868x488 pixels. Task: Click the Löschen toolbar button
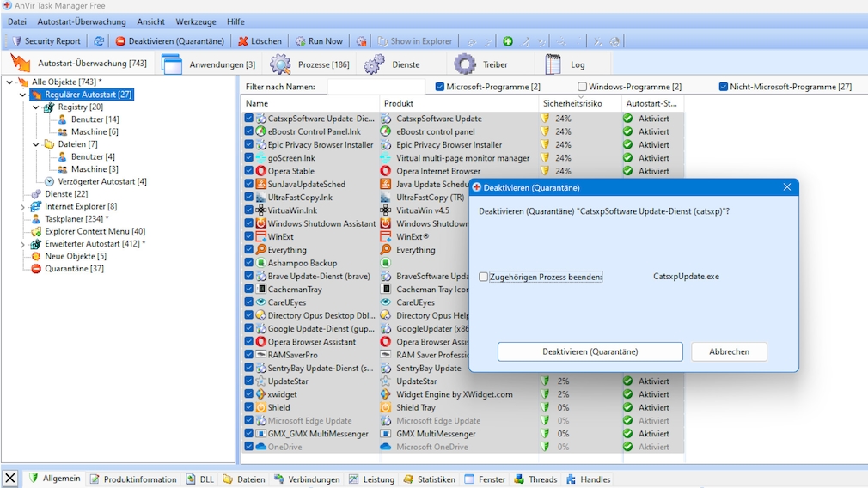tap(260, 41)
